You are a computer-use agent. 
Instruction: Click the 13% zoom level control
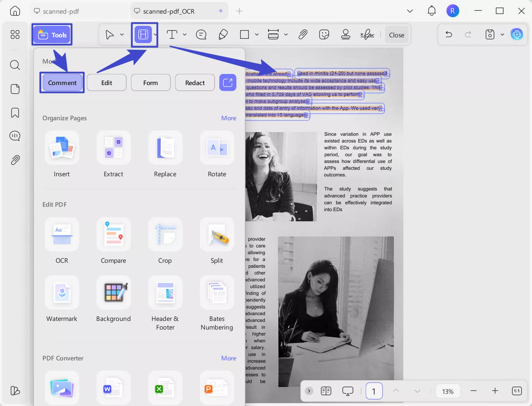point(448,391)
